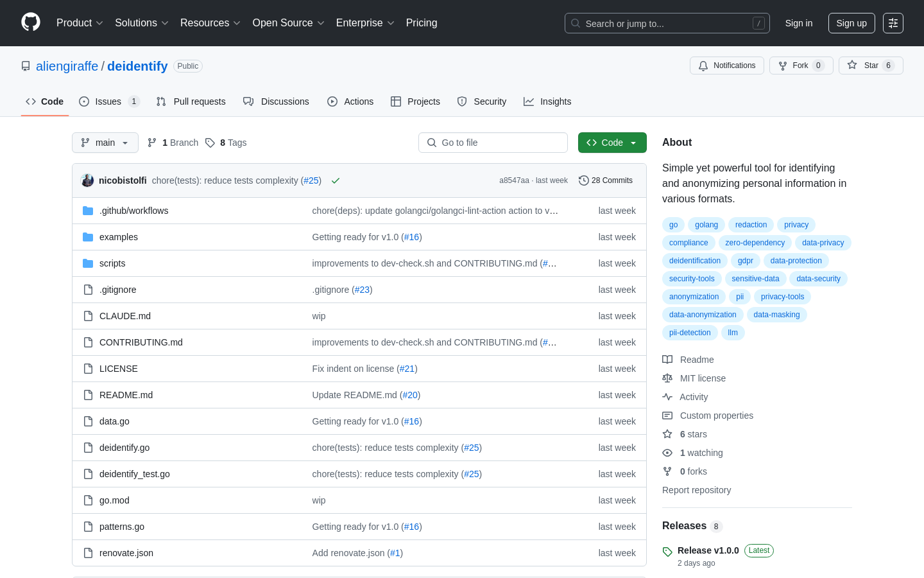Expand the Solutions menu
This screenshot has width=924, height=578.
point(142,23)
